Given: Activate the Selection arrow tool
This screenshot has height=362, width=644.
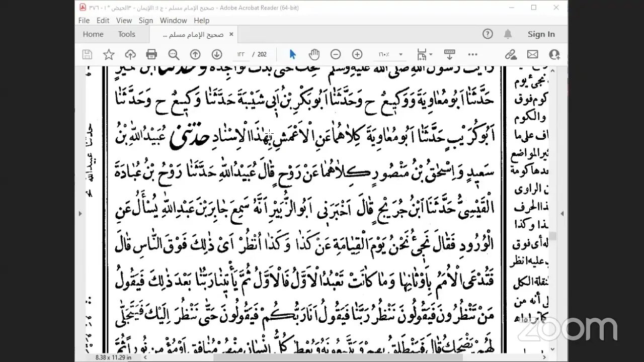Looking at the screenshot, I should [x=293, y=55].
